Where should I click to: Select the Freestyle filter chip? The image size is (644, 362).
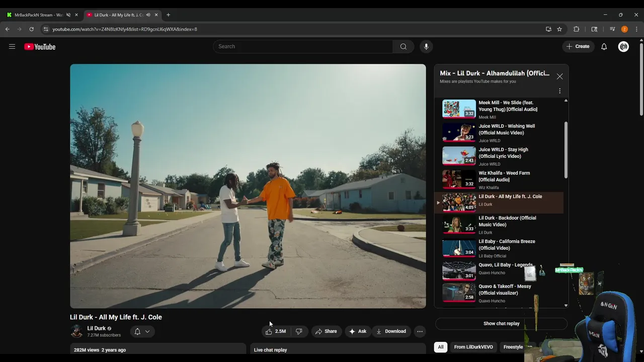tap(513, 347)
